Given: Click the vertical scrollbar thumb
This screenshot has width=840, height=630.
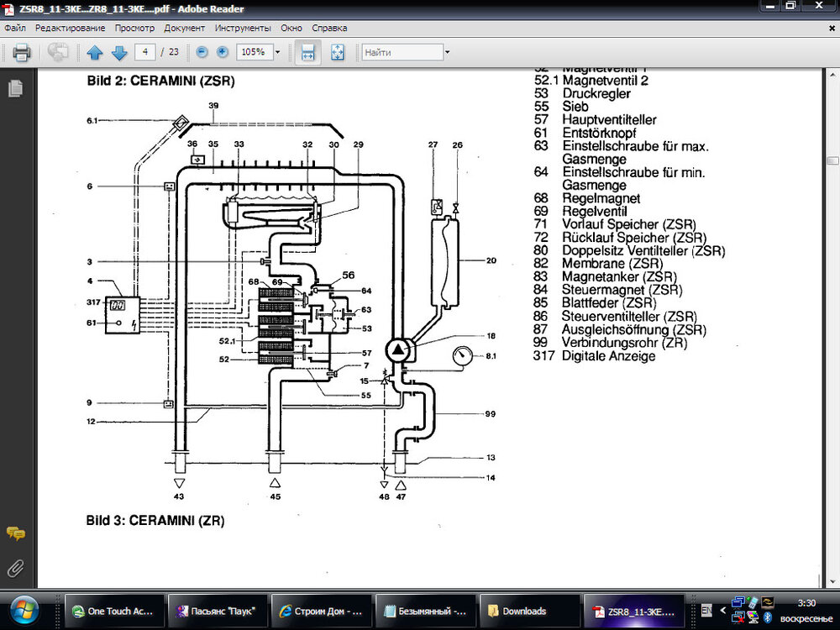Looking at the screenshot, I should pyautogui.click(x=832, y=160).
